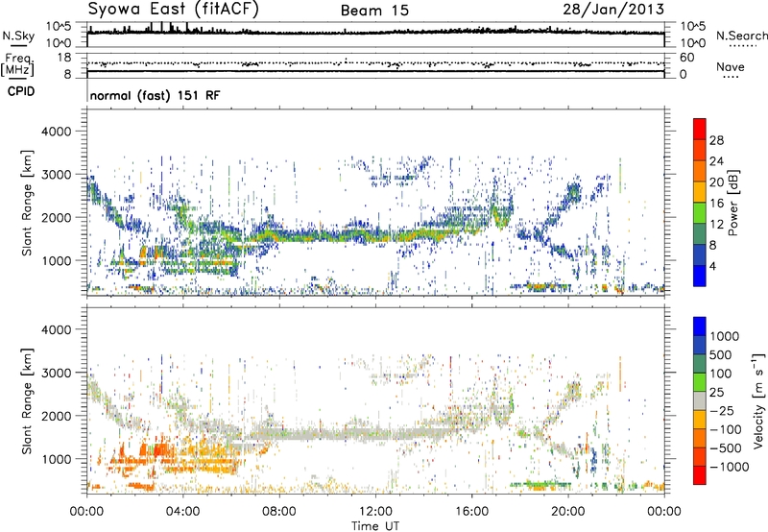Viewport: 768px width, 532px height.
Task: Click the gray swatch in Velocity colorbar
Action: [700, 400]
